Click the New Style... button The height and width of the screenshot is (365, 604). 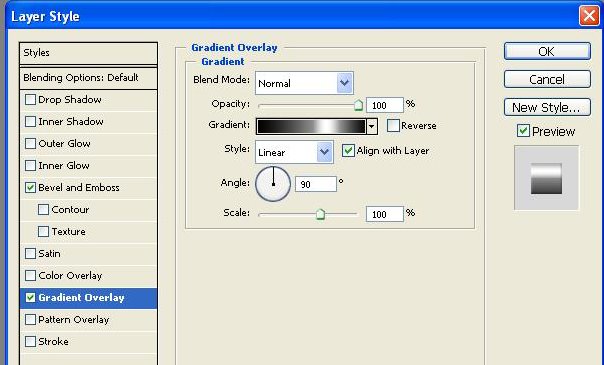point(547,107)
